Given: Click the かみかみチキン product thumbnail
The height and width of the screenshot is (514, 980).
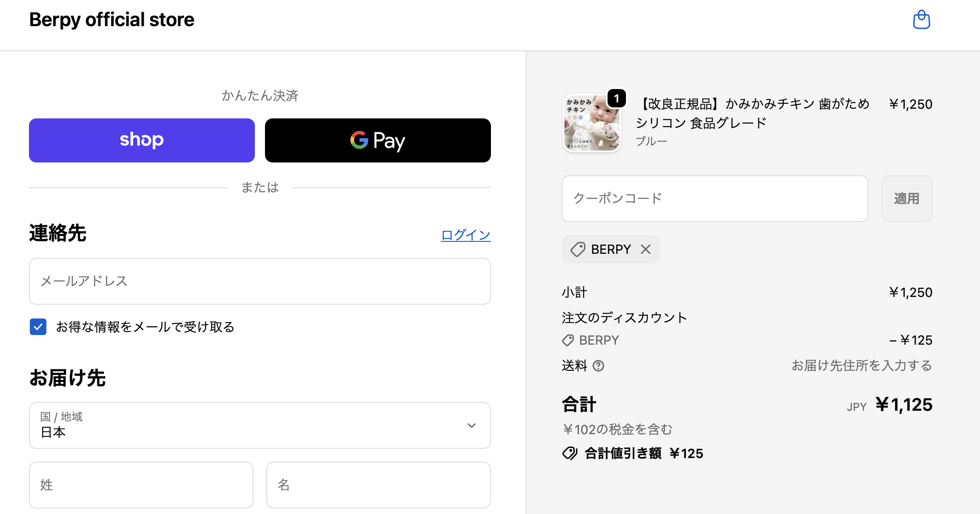Looking at the screenshot, I should coord(591,123).
